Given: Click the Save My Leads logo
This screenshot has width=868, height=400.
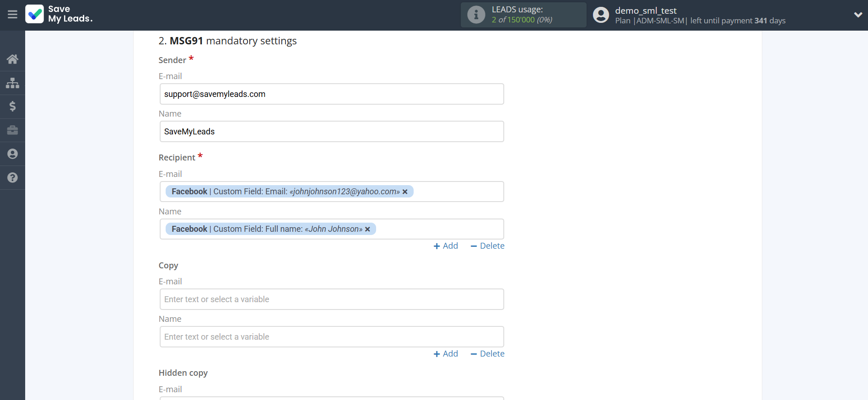Looking at the screenshot, I should (59, 14).
